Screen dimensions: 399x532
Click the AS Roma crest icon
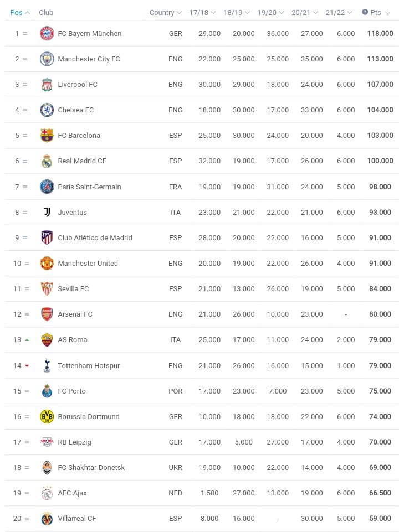tap(47, 340)
